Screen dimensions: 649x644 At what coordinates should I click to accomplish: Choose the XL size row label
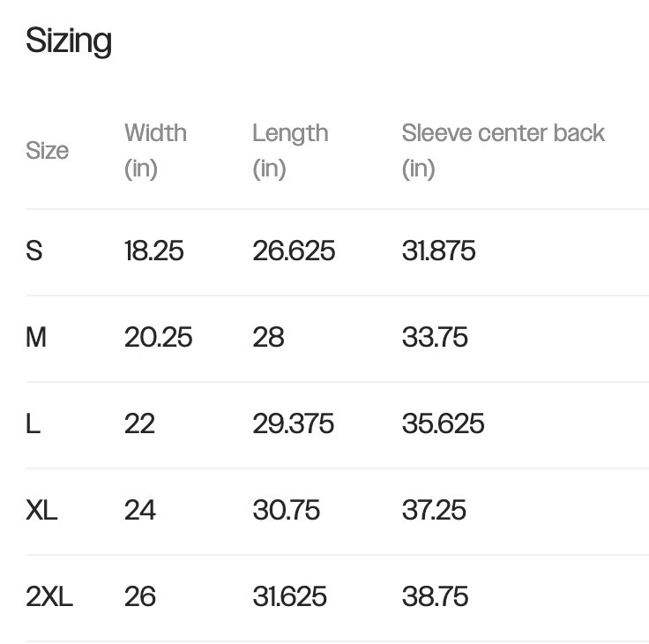pos(41,511)
